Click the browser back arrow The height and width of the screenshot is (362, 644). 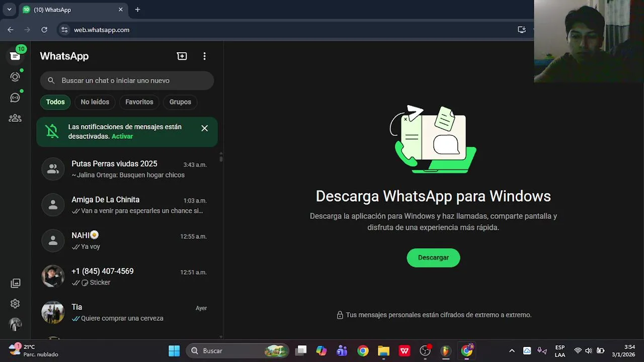tap(11, 30)
